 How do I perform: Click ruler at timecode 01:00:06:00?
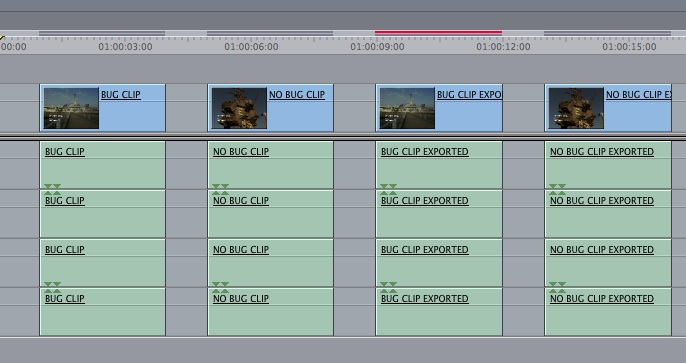point(251,46)
